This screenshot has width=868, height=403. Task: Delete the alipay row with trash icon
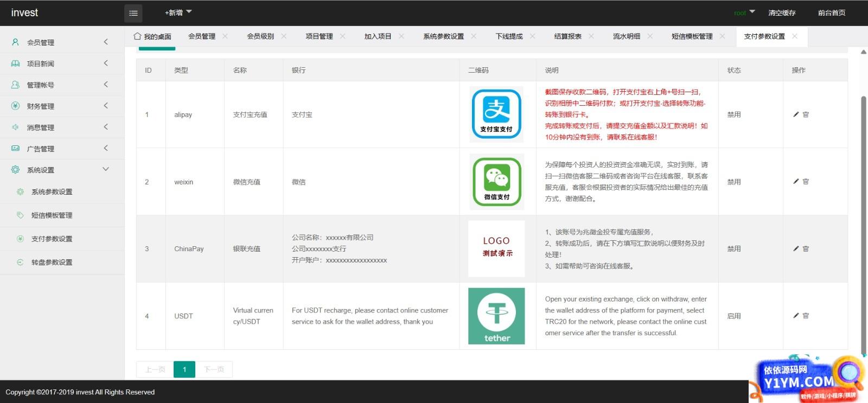(x=806, y=114)
